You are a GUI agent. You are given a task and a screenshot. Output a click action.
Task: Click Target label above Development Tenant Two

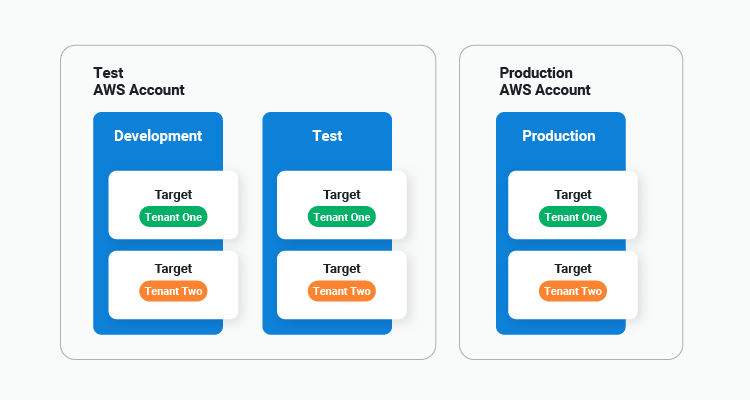173,269
